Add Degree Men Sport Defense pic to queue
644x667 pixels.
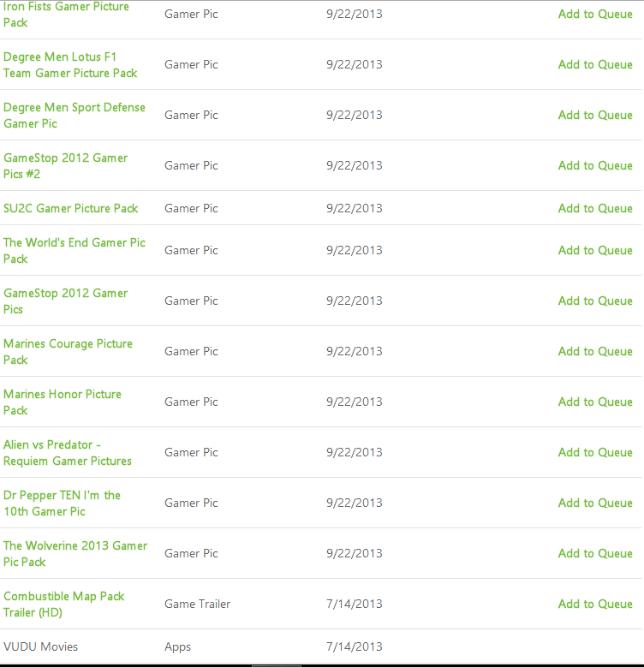pyautogui.click(x=595, y=116)
